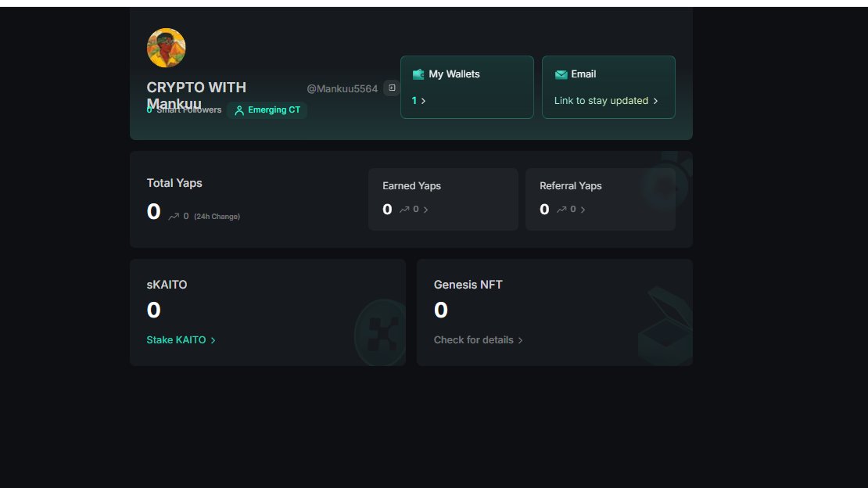This screenshot has height=488, width=868.
Task: Click chevron next to Check for details
Action: point(520,340)
